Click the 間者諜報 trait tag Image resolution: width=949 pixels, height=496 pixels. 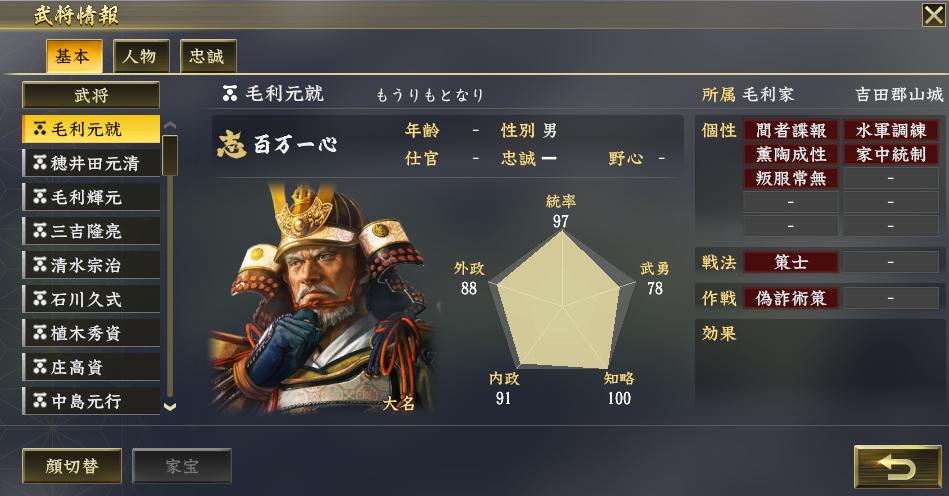point(790,131)
